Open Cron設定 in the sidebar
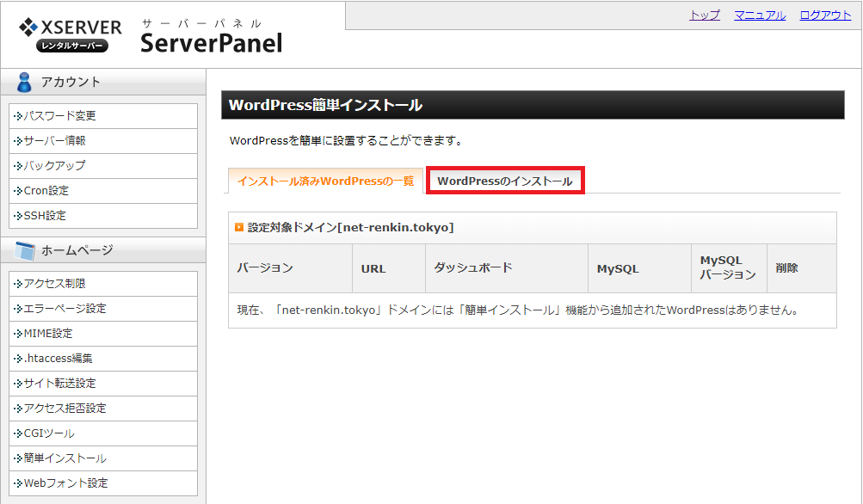The height and width of the screenshot is (504, 863). [103, 191]
